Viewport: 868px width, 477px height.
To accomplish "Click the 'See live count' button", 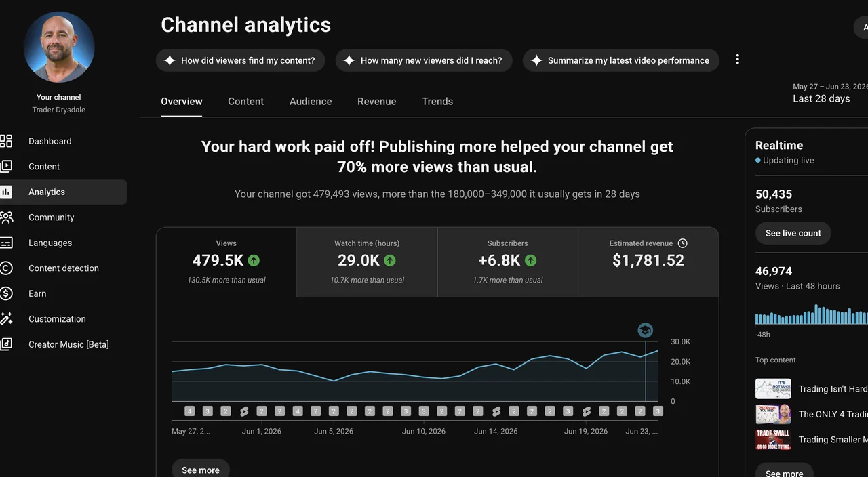I will [x=793, y=233].
